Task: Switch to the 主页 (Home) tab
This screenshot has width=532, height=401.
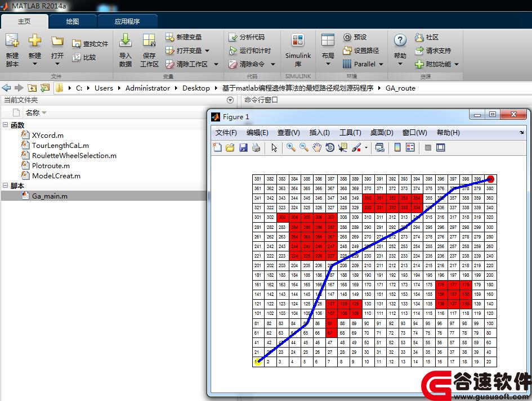Action: (x=24, y=21)
